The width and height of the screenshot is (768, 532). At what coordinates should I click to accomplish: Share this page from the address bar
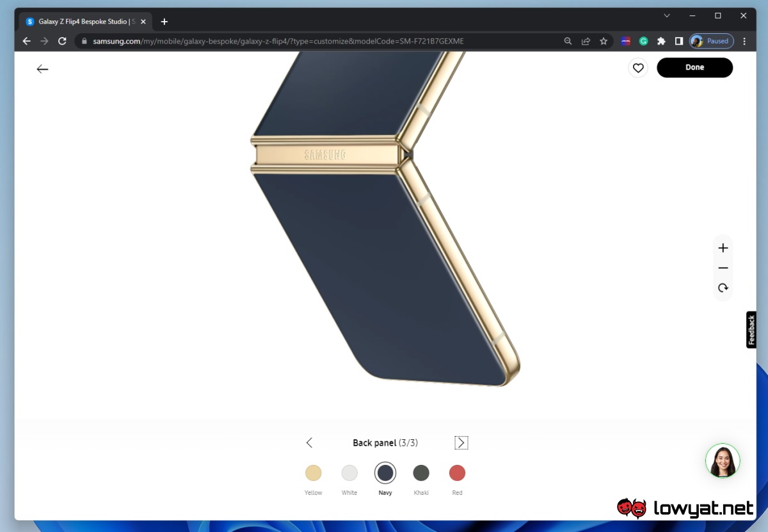(x=586, y=41)
